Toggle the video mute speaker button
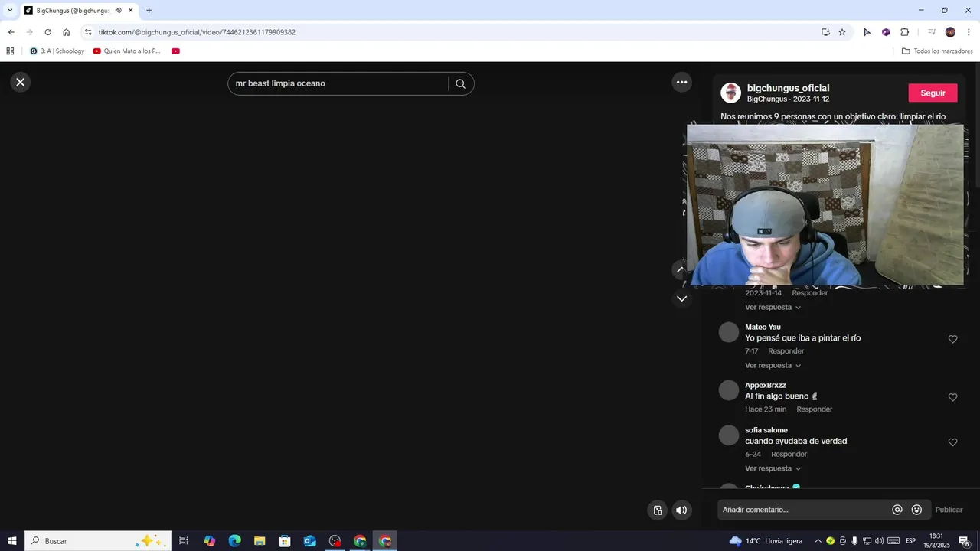This screenshot has width=980, height=551. pos(681,510)
